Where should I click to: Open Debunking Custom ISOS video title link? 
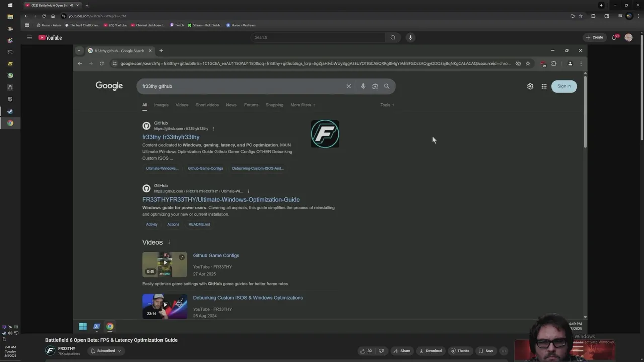pyautogui.click(x=248, y=298)
